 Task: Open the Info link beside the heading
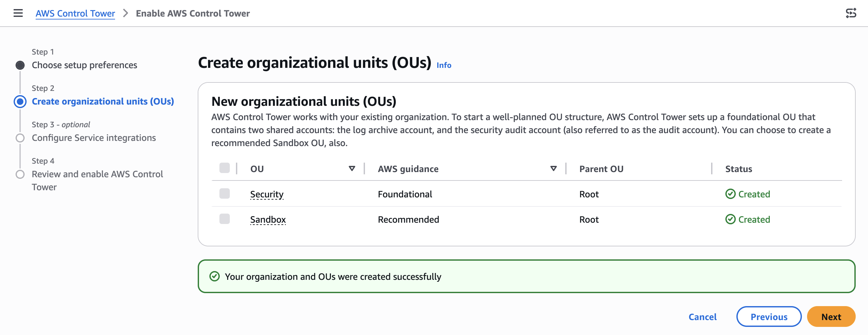444,65
